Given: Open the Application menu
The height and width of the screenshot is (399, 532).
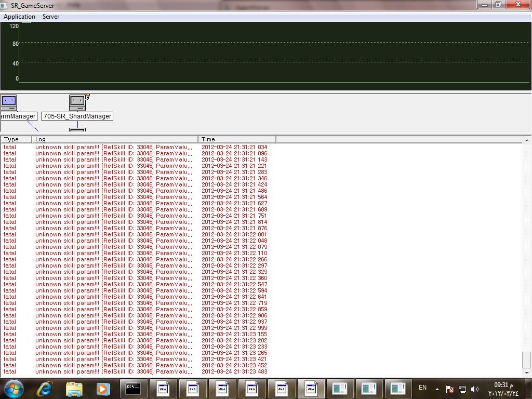Looking at the screenshot, I should [19, 17].
